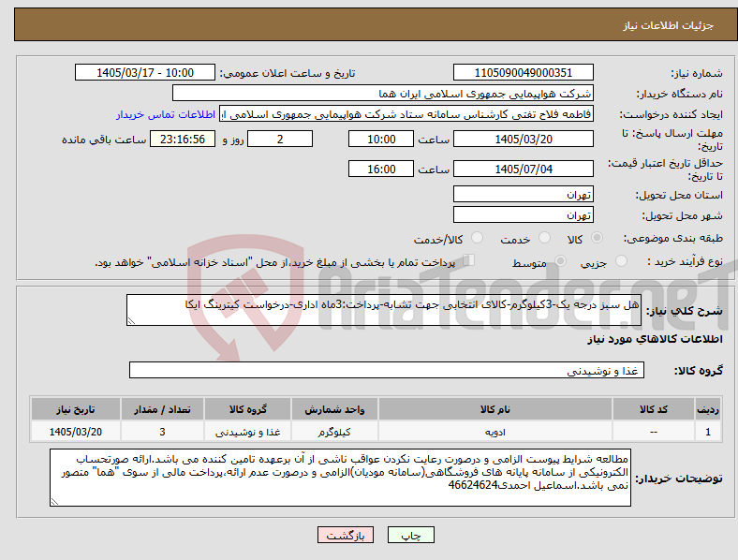Select the کالا/خدمت radio button
This screenshot has height=560, width=738.
coord(478,238)
